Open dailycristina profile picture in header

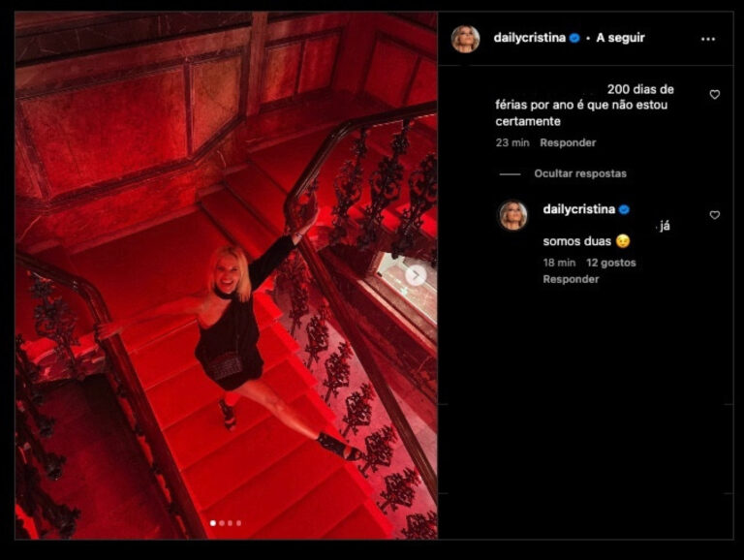[465, 39]
